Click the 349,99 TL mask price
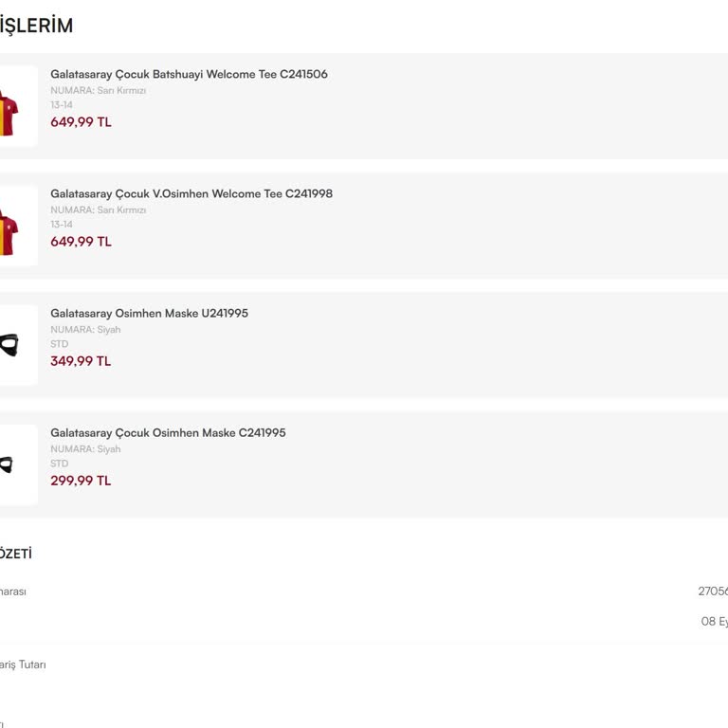 [81, 361]
